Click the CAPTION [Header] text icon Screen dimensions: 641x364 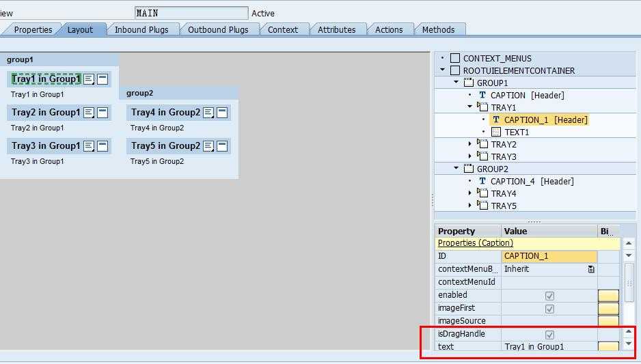click(x=482, y=95)
